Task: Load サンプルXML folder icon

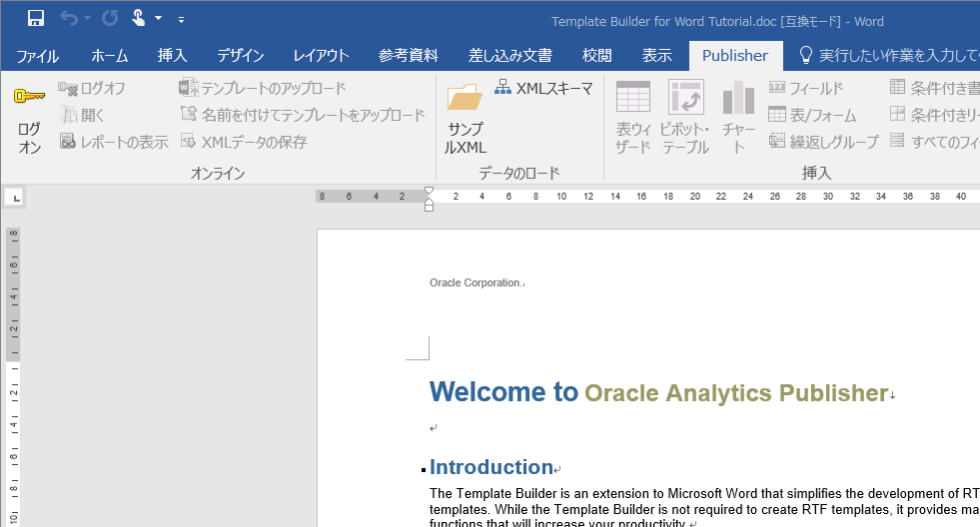Action: 465,98
